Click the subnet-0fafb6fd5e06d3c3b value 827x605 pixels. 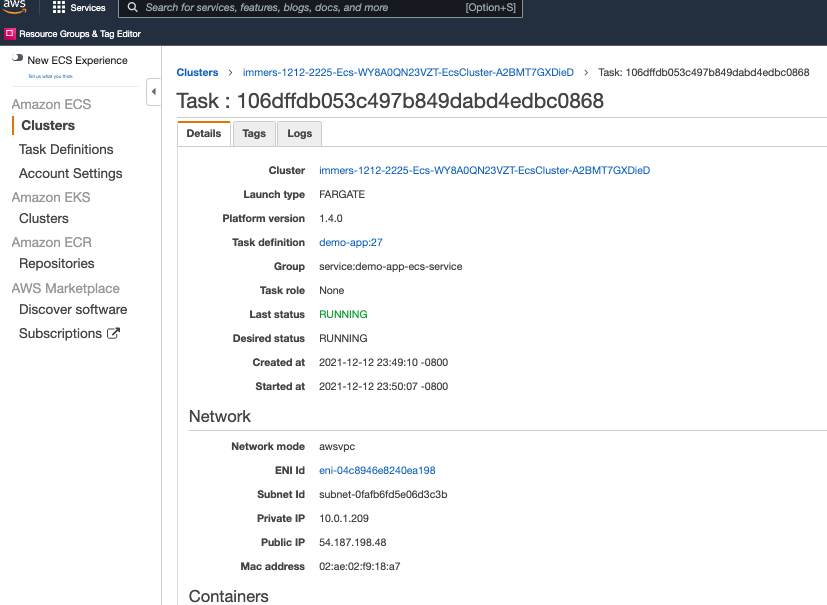(383, 495)
